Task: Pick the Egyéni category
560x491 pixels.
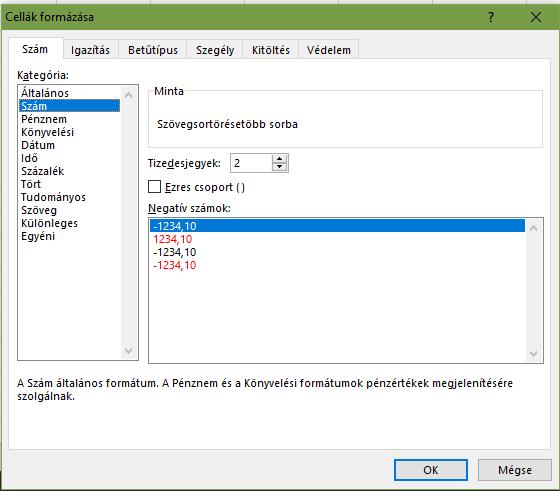Action: click(x=70, y=236)
